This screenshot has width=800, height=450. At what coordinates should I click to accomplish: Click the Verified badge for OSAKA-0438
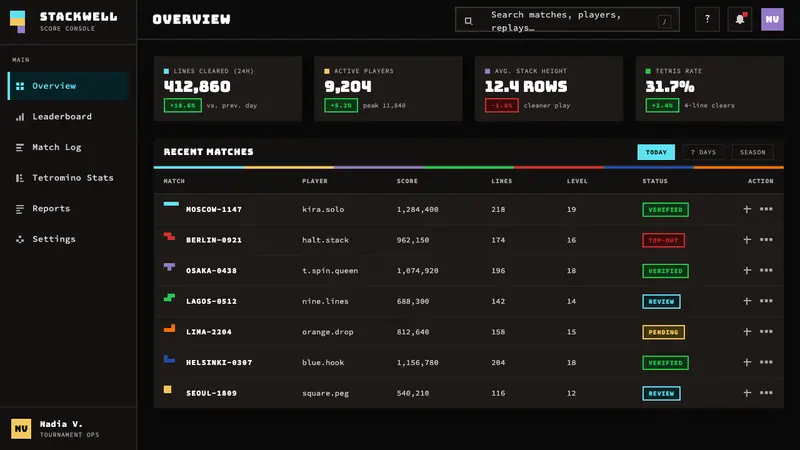pos(665,271)
